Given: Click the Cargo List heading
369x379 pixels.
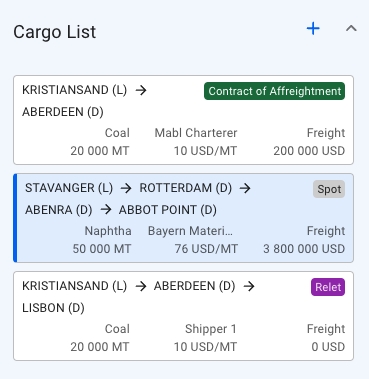Looking at the screenshot, I should click(x=55, y=32).
